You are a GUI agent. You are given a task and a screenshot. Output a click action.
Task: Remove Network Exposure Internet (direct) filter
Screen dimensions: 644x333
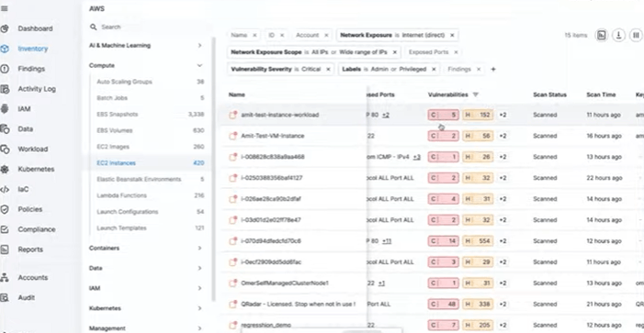[452, 35]
